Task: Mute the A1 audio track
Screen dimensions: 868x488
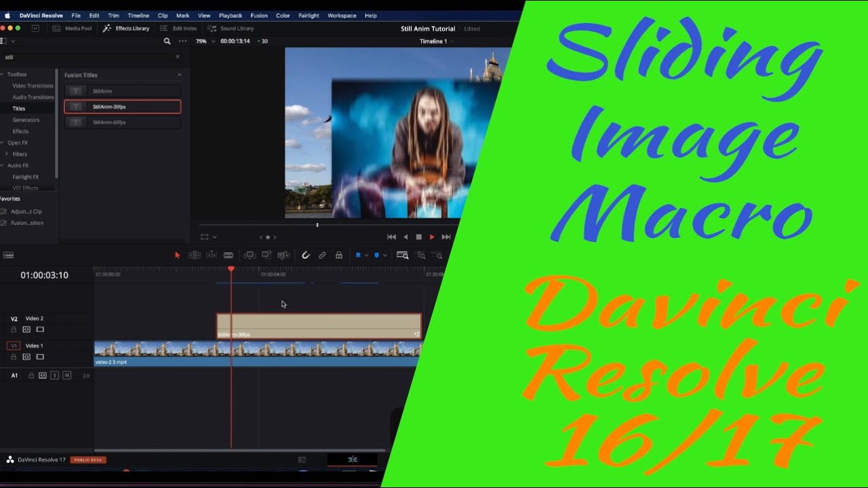Action: click(x=66, y=375)
